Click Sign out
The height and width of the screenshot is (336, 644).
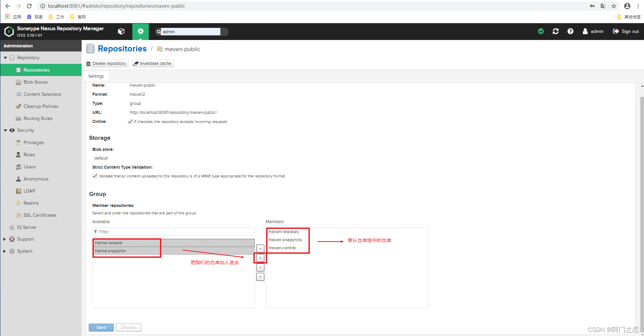[626, 31]
